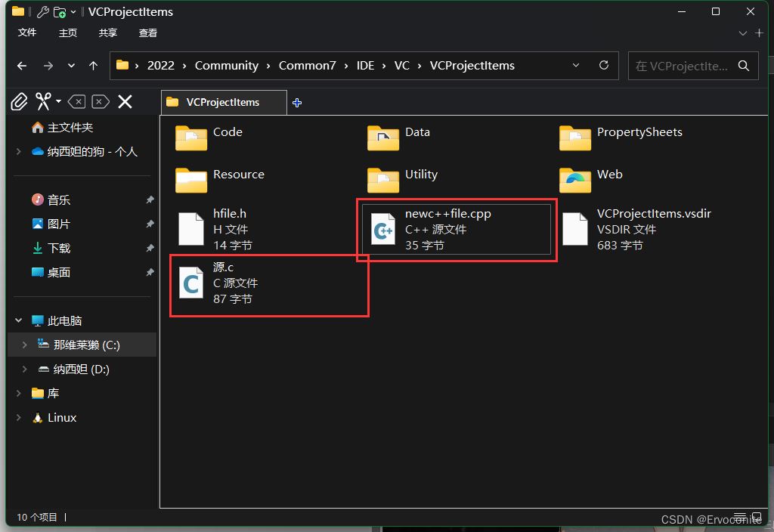Viewport: 774px width, 532px height.
Task: Click the forward delete icon
Action: click(x=101, y=102)
